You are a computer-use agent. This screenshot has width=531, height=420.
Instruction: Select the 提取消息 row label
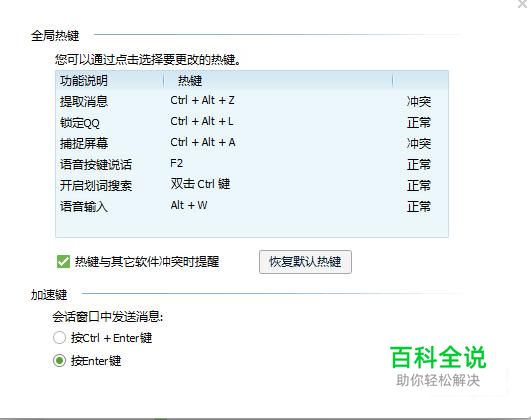pyautogui.click(x=84, y=101)
